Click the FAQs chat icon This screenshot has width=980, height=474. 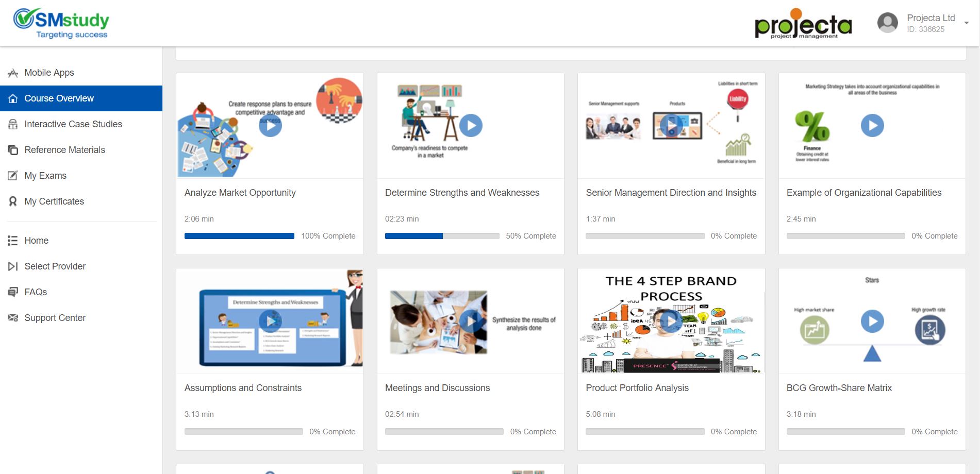(x=13, y=292)
